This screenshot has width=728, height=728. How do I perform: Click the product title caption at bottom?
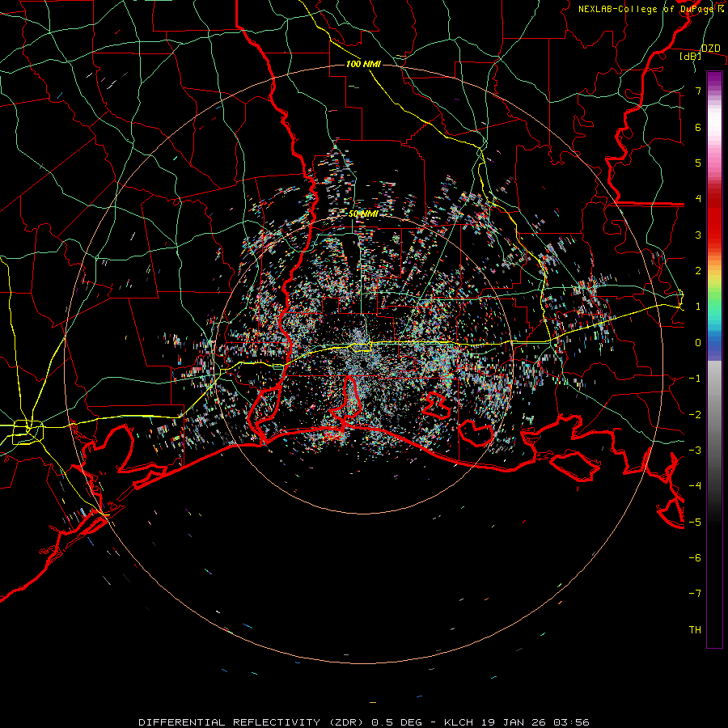(364, 722)
